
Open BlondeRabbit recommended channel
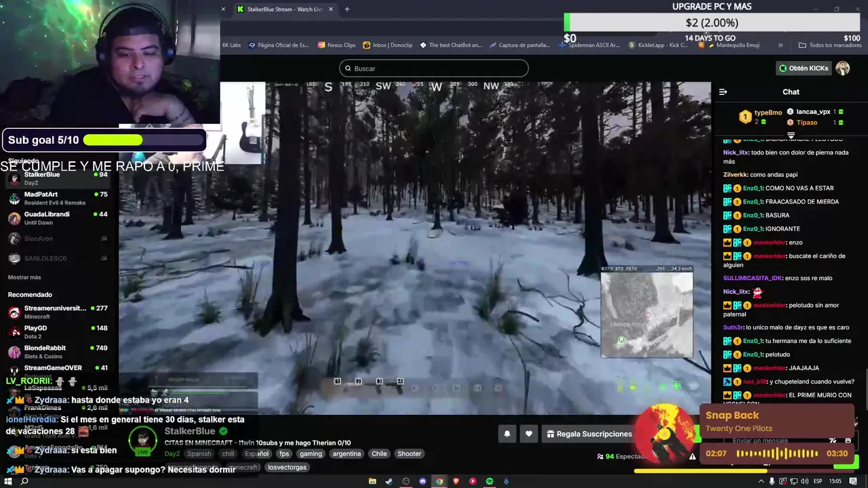point(59,352)
